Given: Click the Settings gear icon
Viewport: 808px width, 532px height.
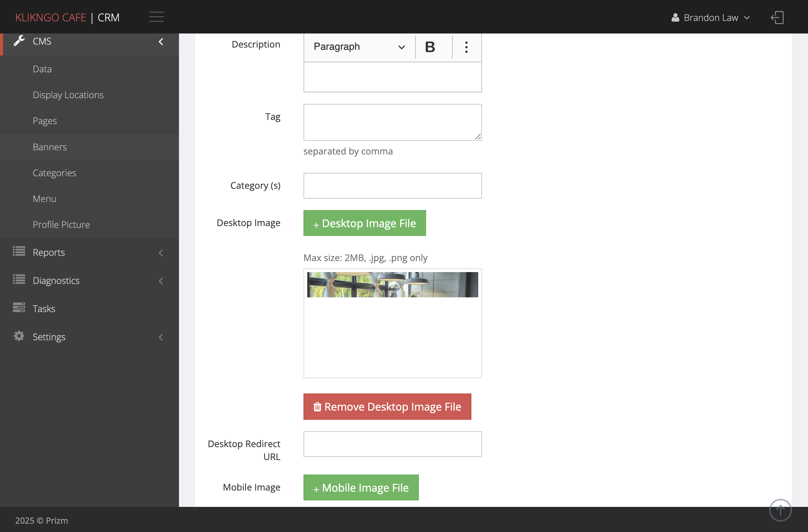Looking at the screenshot, I should click(19, 336).
